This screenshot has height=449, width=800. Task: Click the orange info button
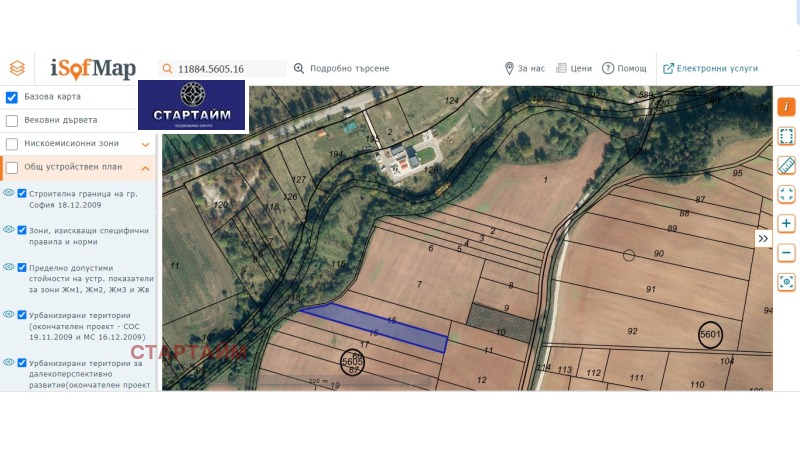point(786,107)
